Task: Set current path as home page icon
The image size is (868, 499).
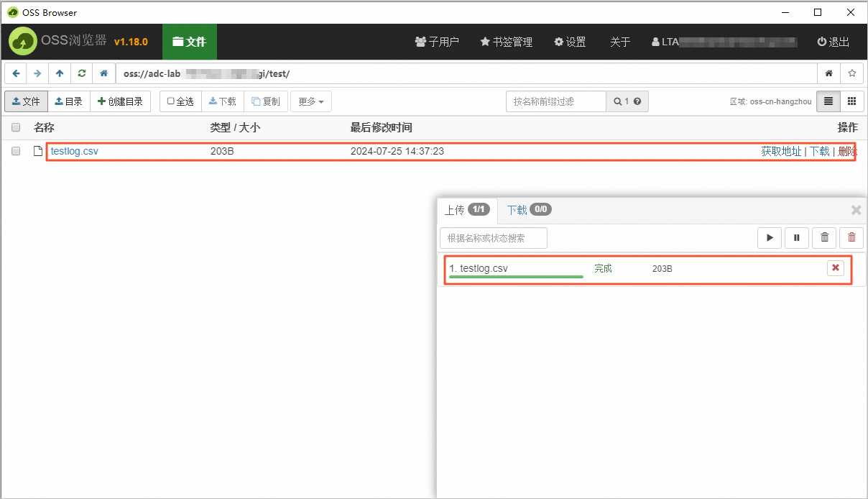Action: click(828, 73)
